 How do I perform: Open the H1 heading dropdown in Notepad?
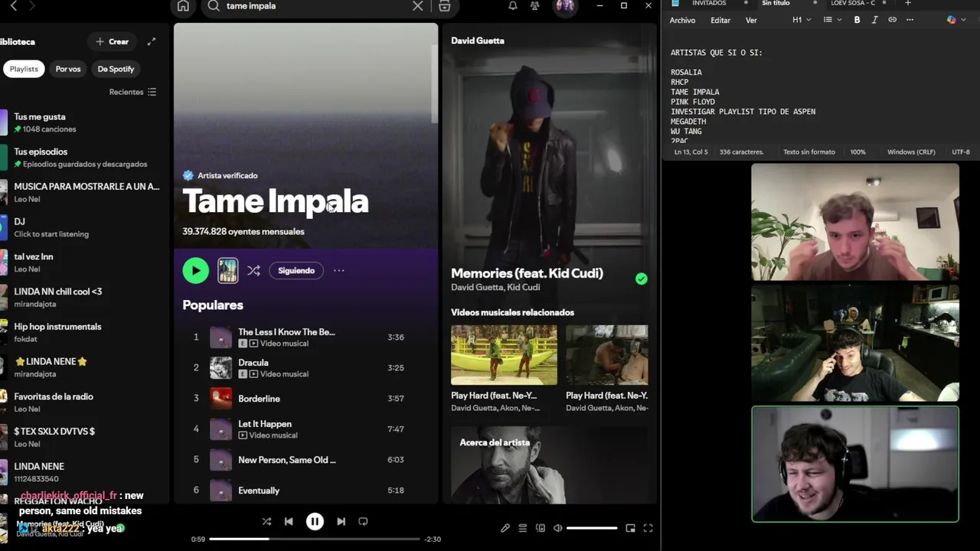802,20
